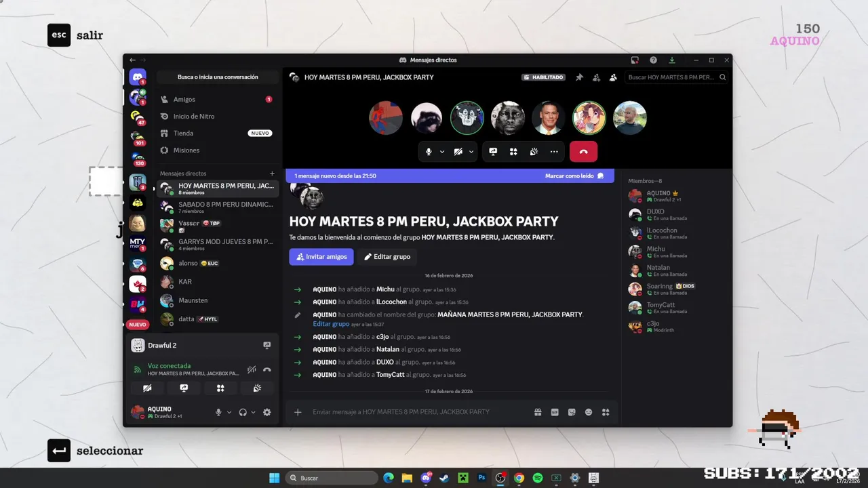Expand output device options next to headphones

254,412
